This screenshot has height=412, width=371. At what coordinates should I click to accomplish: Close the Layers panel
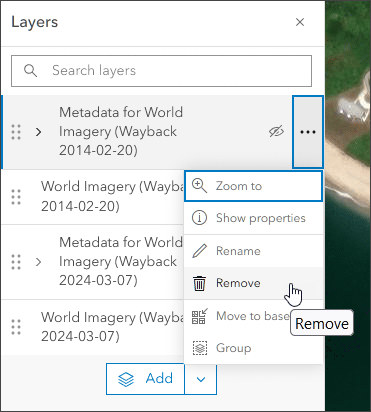tap(300, 22)
